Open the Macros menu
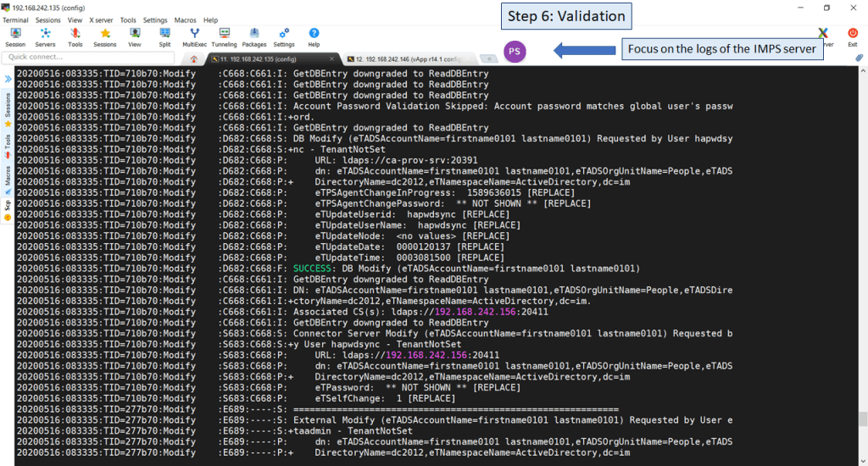The height and width of the screenshot is (466, 868). 185,19
